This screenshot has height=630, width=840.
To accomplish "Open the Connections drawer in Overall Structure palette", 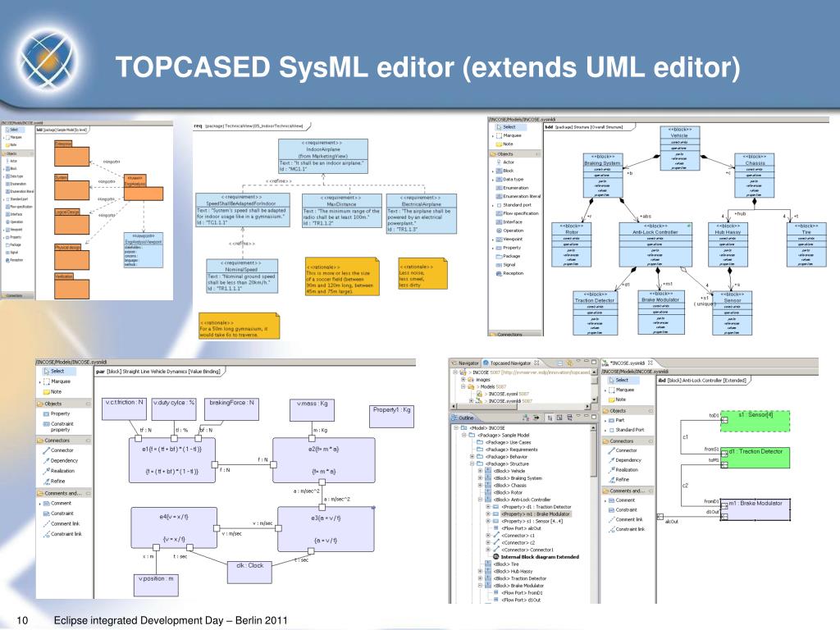I will coord(515,335).
